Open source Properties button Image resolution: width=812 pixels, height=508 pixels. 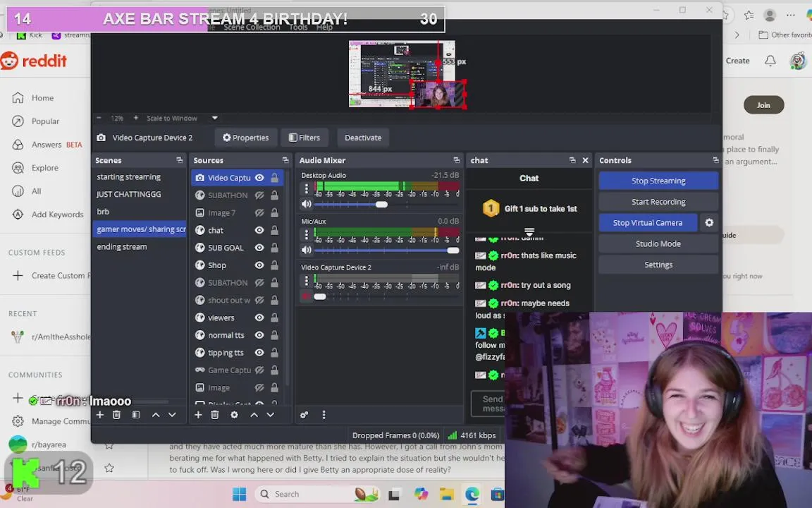(246, 138)
